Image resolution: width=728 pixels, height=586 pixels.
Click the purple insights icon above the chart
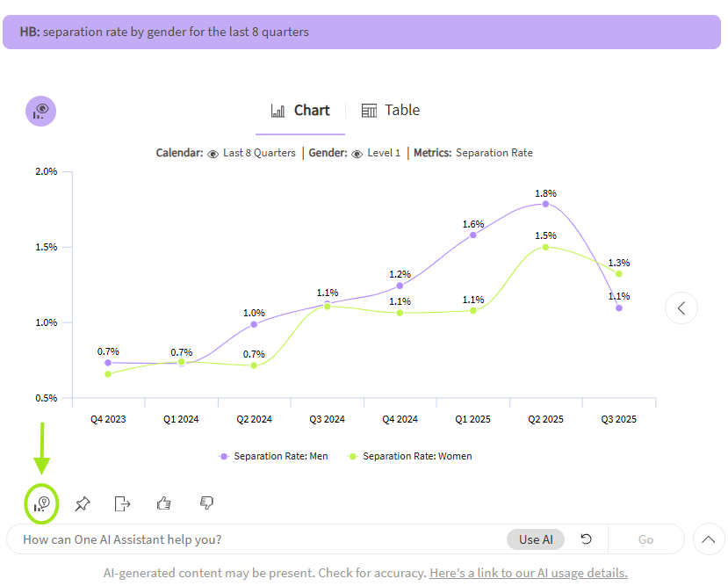tap(41, 111)
